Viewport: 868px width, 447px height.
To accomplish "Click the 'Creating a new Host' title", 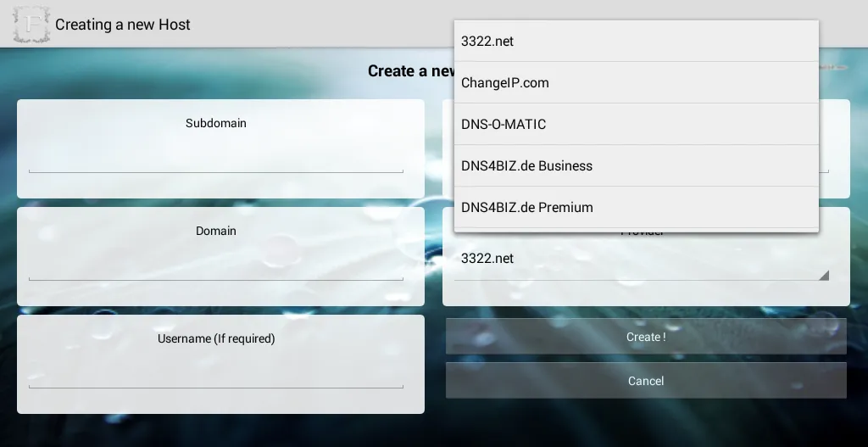I will tap(123, 25).
